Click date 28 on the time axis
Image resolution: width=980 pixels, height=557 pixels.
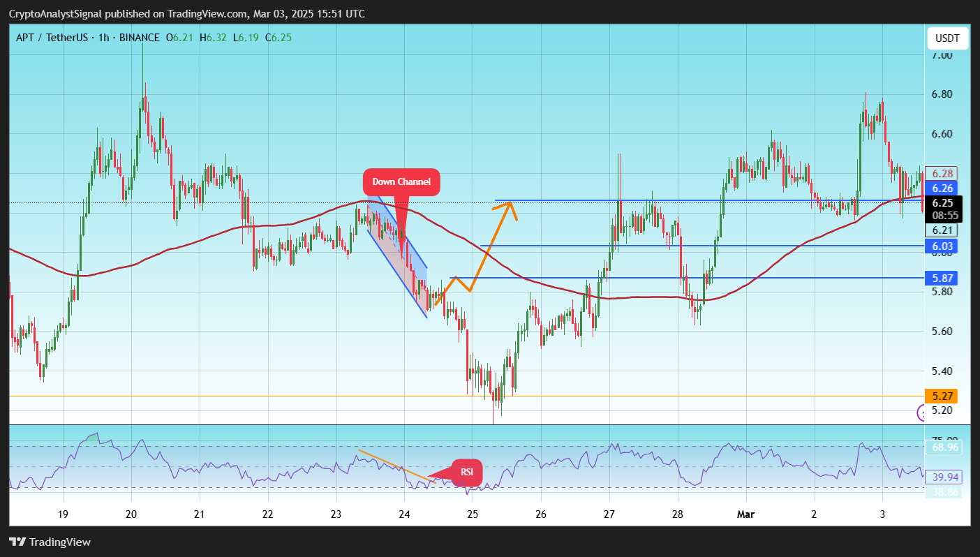point(677,514)
